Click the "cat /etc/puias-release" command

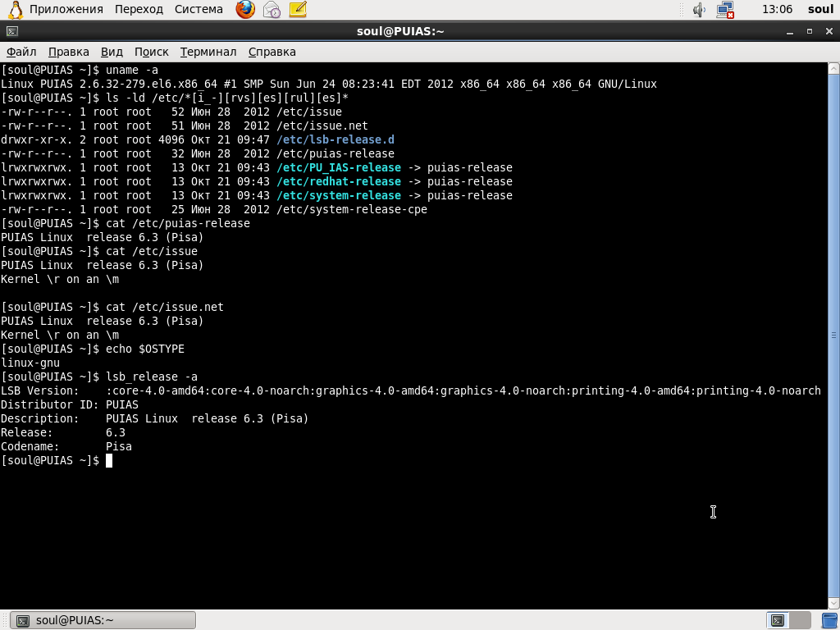tap(178, 223)
